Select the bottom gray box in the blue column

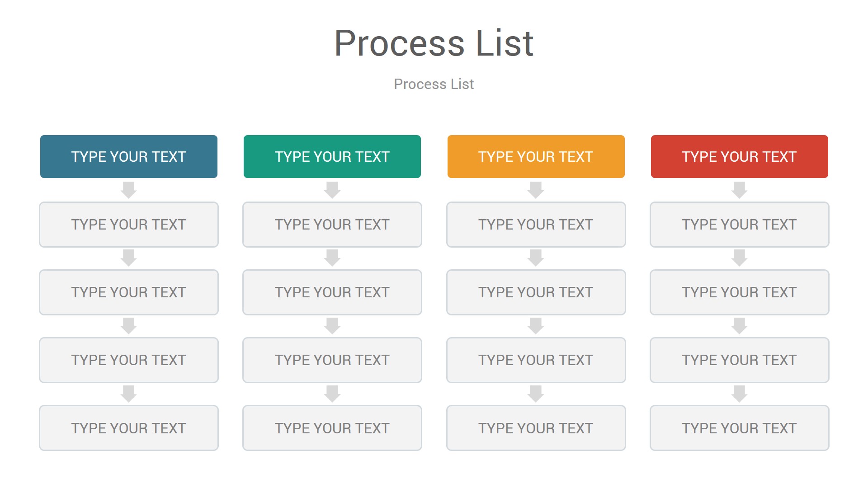pos(129,428)
